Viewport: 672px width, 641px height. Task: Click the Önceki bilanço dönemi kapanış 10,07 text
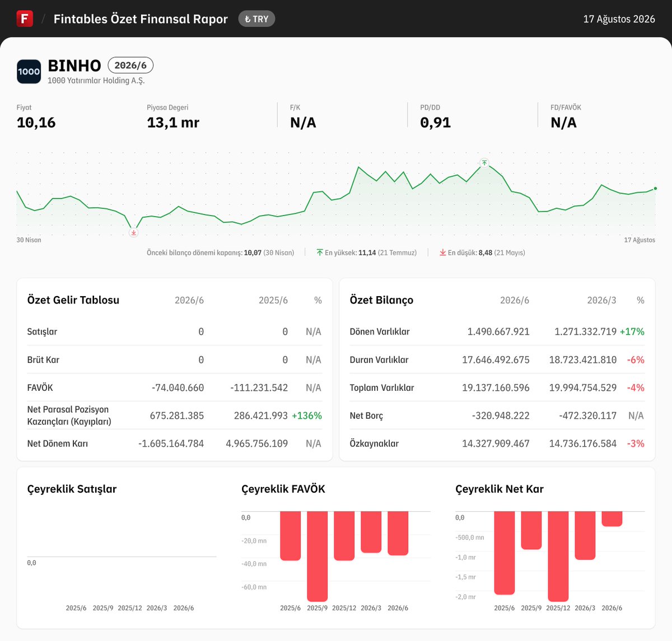tap(220, 252)
